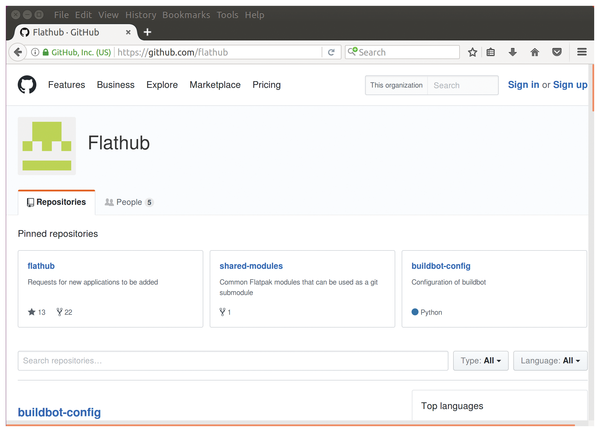Open buildbot-config in repository list
600x432 pixels.
click(x=59, y=412)
